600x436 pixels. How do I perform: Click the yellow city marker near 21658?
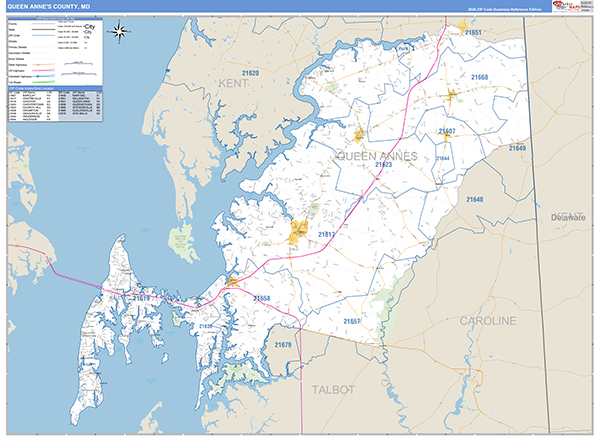(232, 283)
